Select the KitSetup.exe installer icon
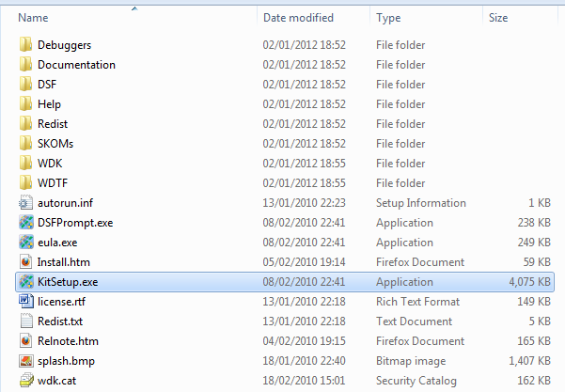The height and width of the screenshot is (392, 565). coord(25,282)
